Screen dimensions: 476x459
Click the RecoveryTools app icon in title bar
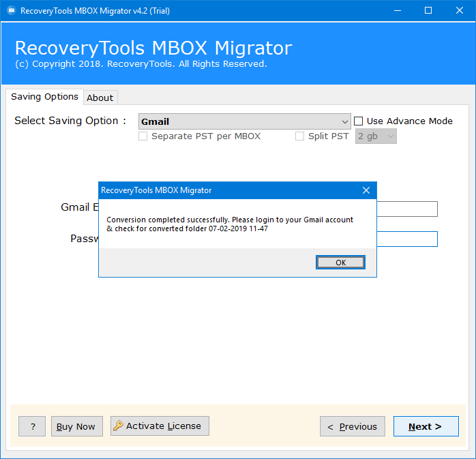[x=12, y=11]
